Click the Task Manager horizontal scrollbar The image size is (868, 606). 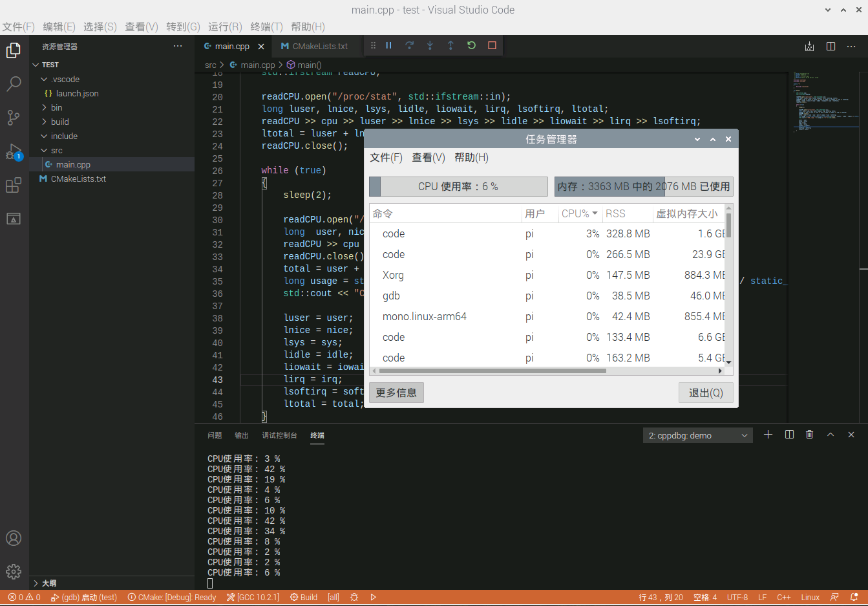click(x=492, y=371)
